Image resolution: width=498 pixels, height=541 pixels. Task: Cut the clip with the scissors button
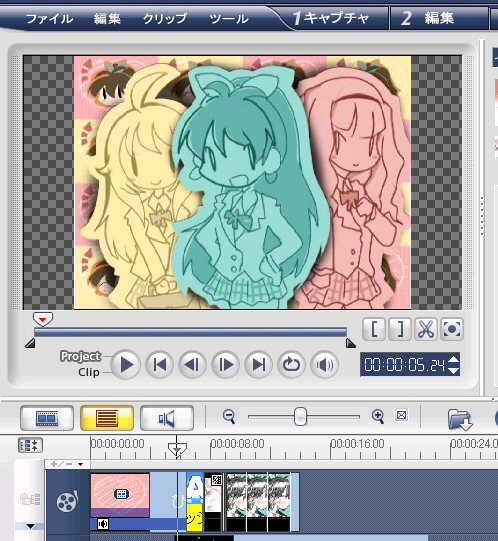(x=426, y=329)
